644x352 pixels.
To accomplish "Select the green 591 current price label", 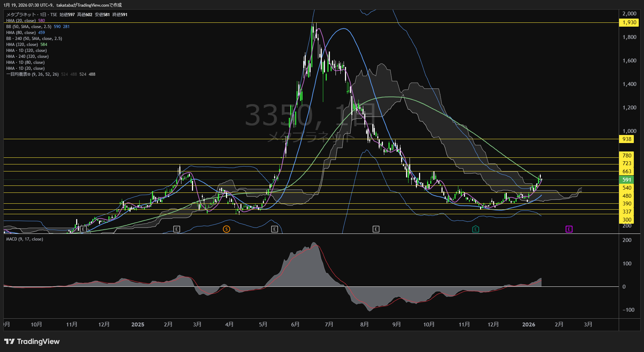I will 626,180.
